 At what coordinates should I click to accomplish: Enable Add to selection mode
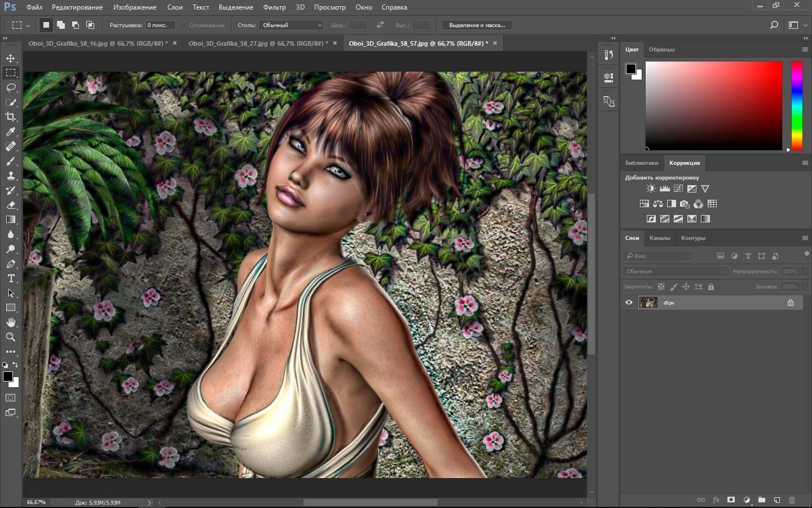[61, 25]
